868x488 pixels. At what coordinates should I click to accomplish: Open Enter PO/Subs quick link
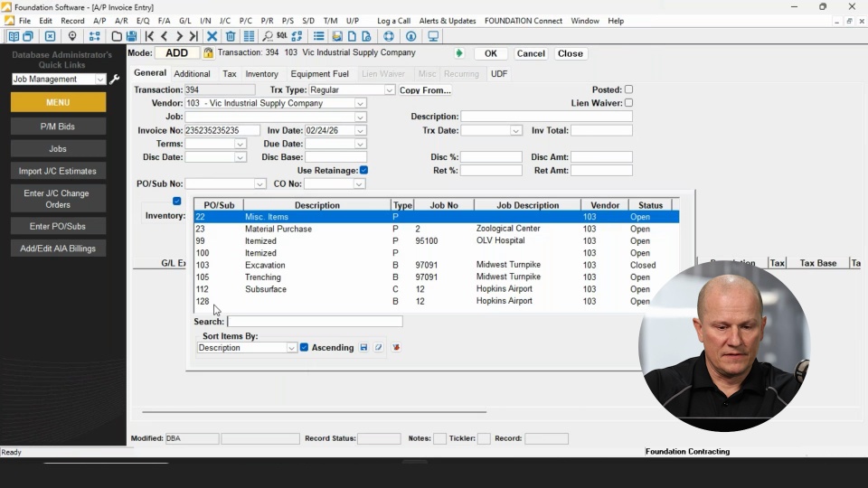pyautogui.click(x=58, y=226)
